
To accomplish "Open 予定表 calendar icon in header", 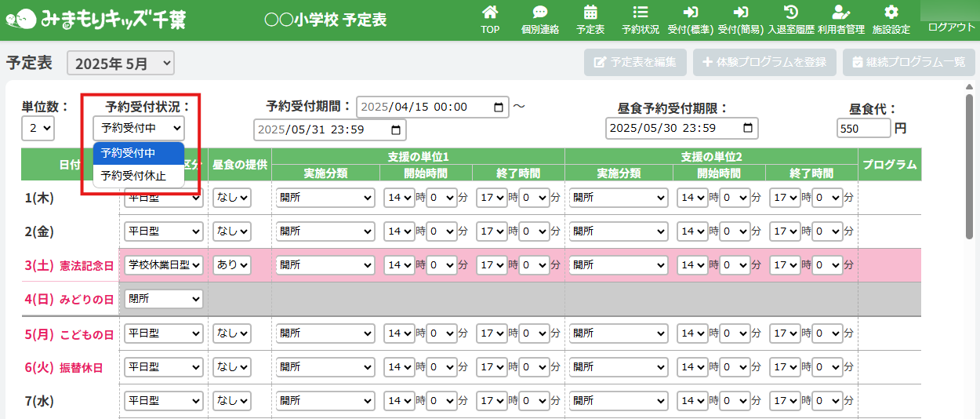I will tap(590, 13).
